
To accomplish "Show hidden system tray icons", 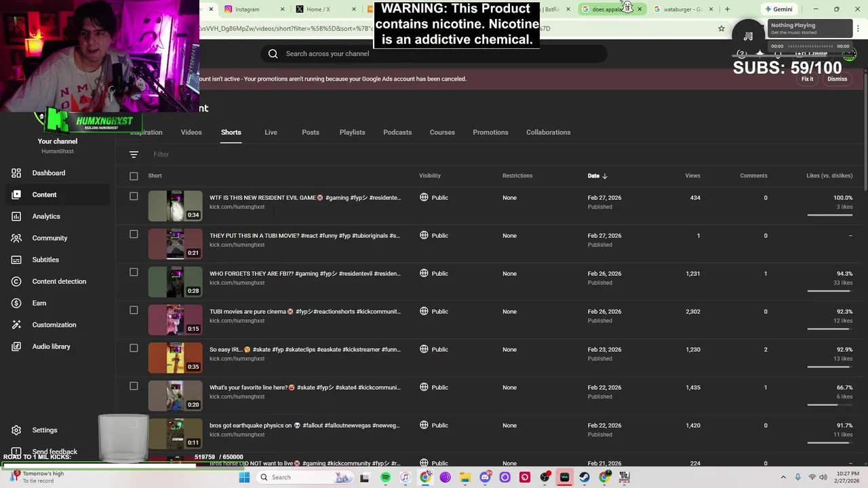I will click(x=783, y=477).
